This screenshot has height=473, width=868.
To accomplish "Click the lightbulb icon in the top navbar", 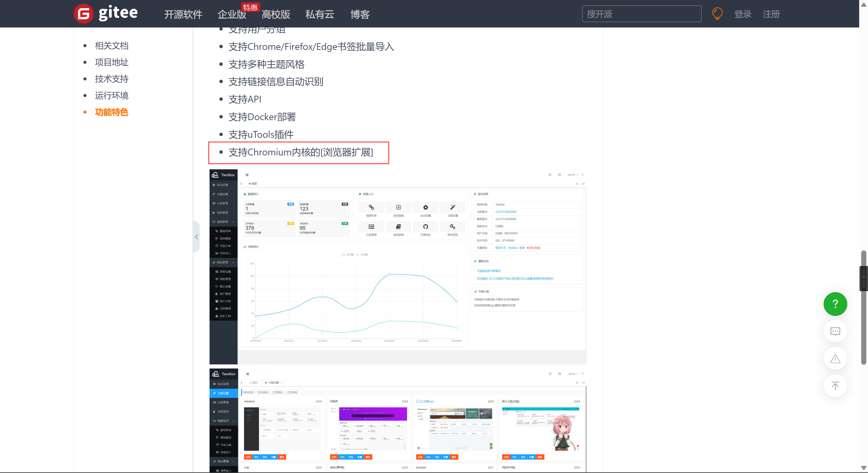I will [717, 14].
